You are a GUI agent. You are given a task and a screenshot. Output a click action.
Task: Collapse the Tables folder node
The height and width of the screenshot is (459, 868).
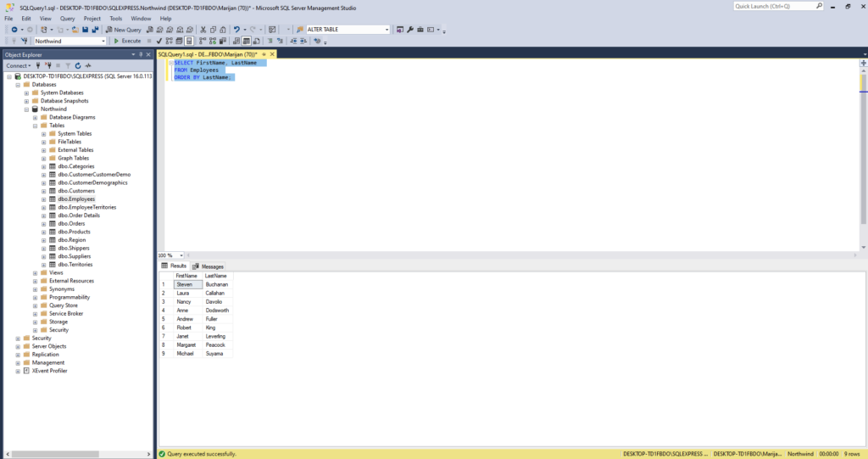click(35, 126)
